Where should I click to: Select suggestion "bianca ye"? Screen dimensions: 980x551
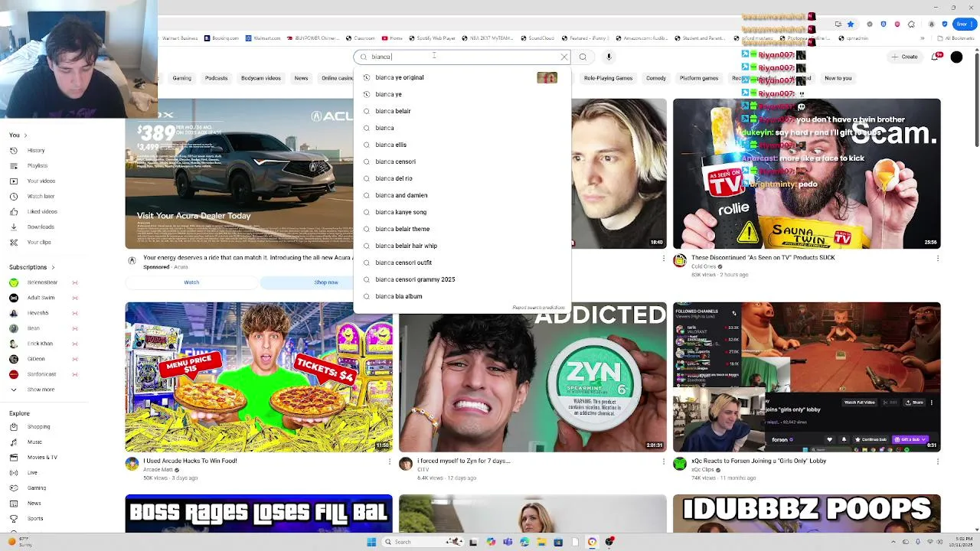462,94
